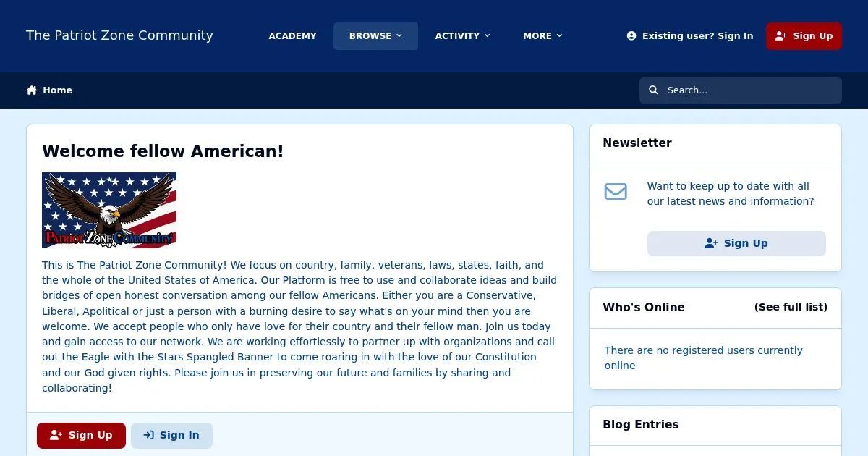Screen dimensions: 868x456
Task: Click 'Want to keep up to date' text
Action: point(731,194)
